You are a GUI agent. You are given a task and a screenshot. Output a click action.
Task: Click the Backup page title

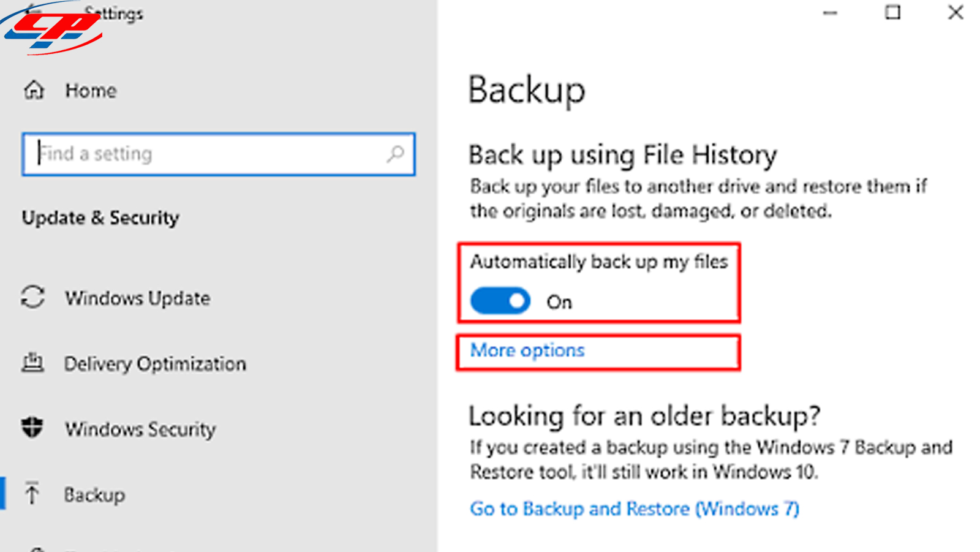tap(527, 91)
